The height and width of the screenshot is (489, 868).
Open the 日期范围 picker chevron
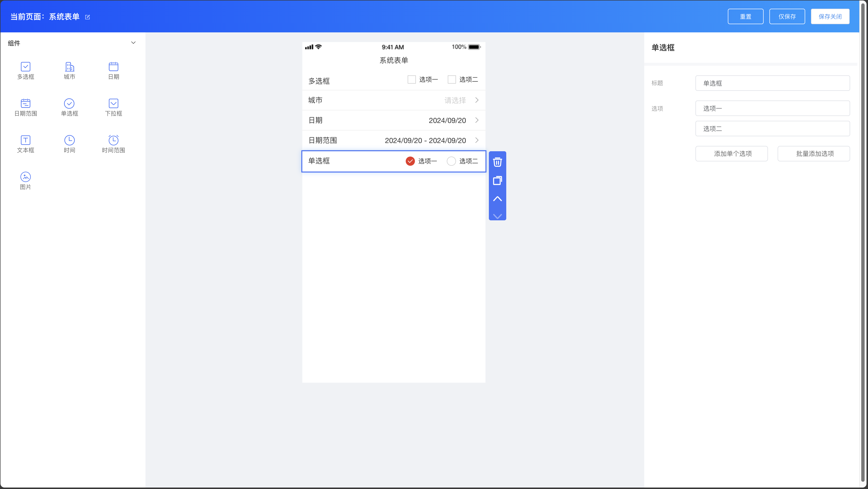477,140
